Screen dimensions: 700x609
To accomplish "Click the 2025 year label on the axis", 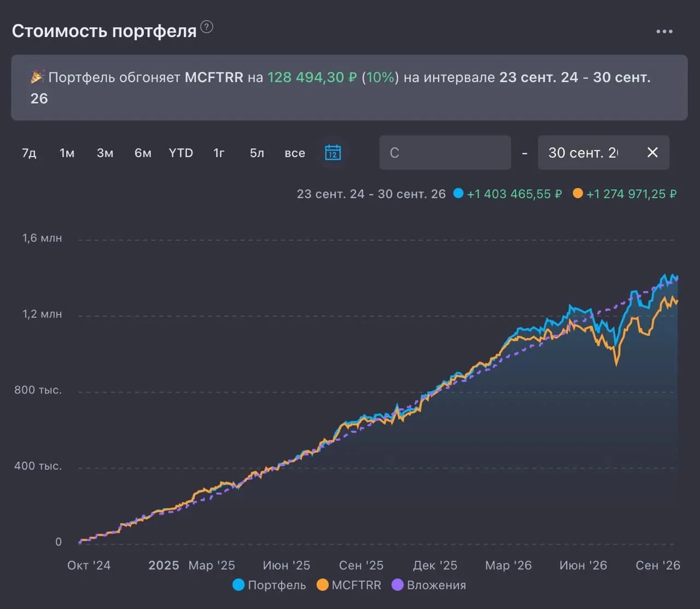I will pyautogui.click(x=164, y=565).
